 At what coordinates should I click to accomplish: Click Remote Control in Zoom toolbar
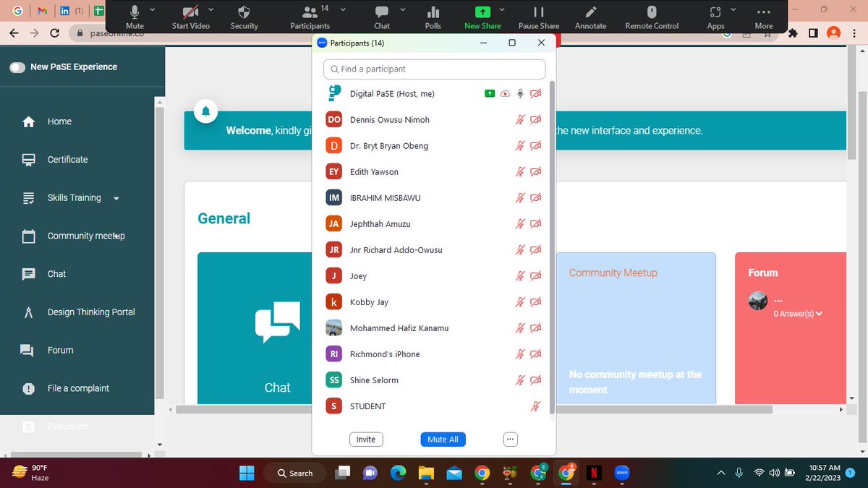point(652,17)
